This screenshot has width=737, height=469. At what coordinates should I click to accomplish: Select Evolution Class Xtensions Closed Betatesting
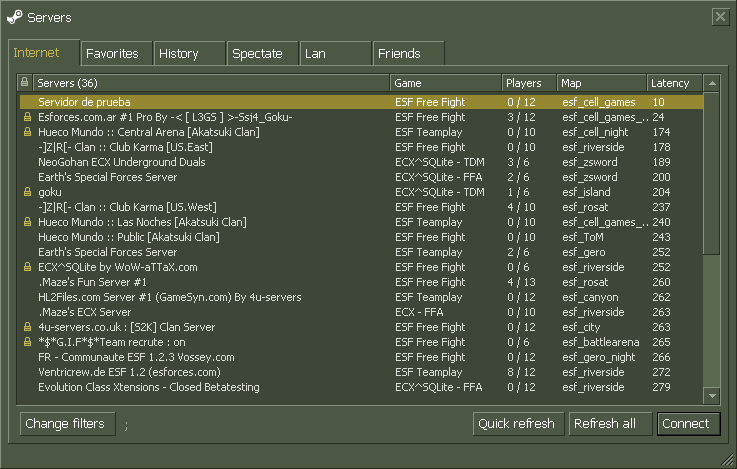click(361, 387)
